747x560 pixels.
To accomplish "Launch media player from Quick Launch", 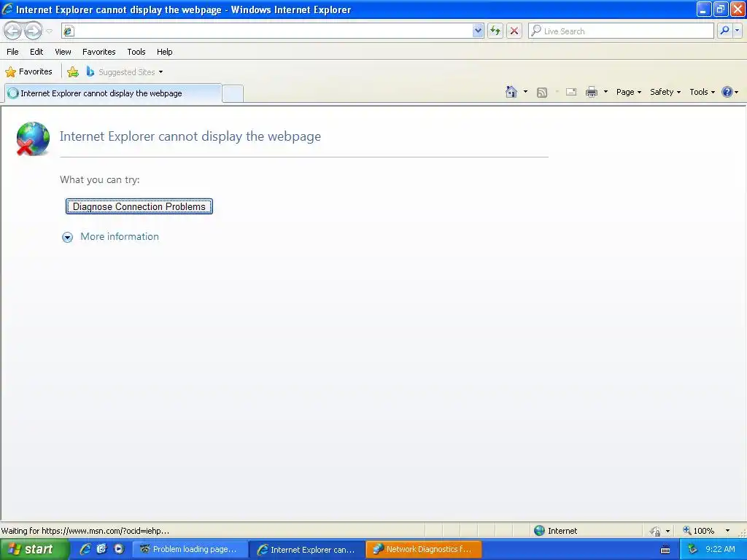I will pyautogui.click(x=119, y=549).
